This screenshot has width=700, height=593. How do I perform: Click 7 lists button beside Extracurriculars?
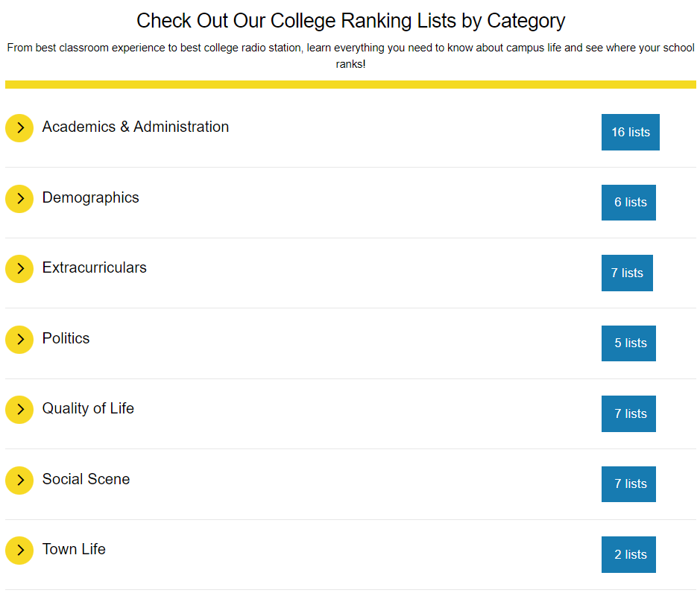click(627, 273)
